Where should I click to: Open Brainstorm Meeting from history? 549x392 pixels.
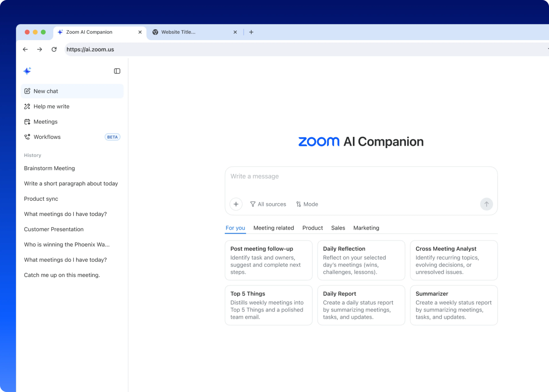click(x=49, y=168)
